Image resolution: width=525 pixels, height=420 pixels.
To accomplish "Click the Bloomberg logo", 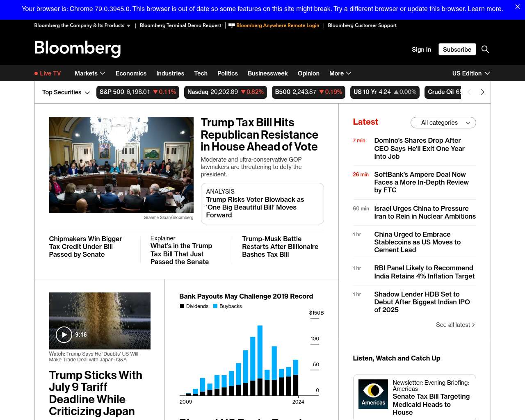I will click(78, 48).
